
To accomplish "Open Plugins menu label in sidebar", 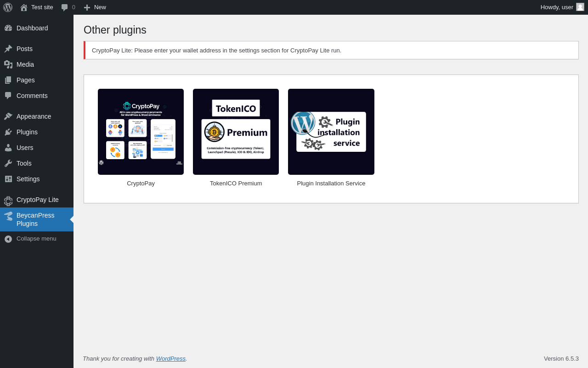I will [x=27, y=132].
